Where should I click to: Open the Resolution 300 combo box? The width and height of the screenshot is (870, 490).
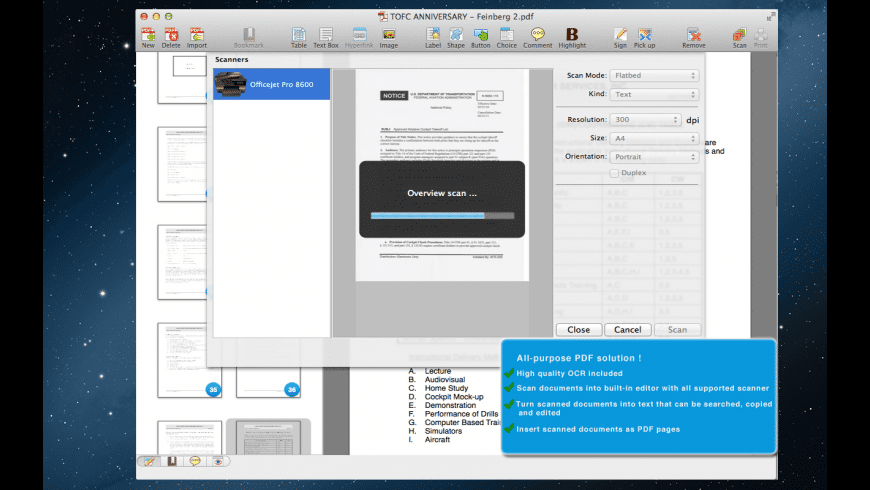tap(645, 119)
